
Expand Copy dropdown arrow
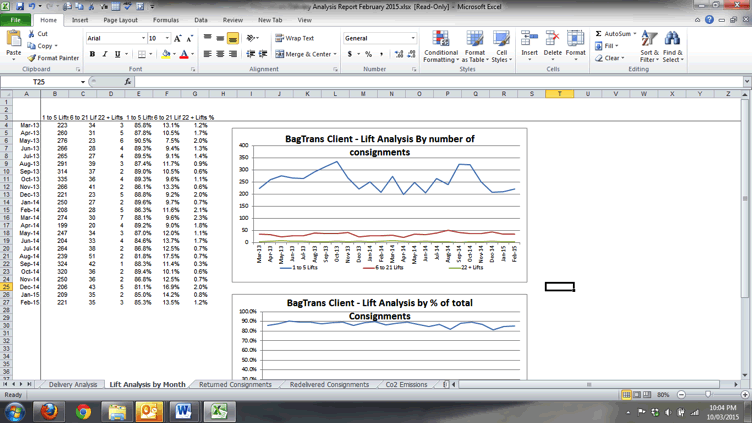56,46
